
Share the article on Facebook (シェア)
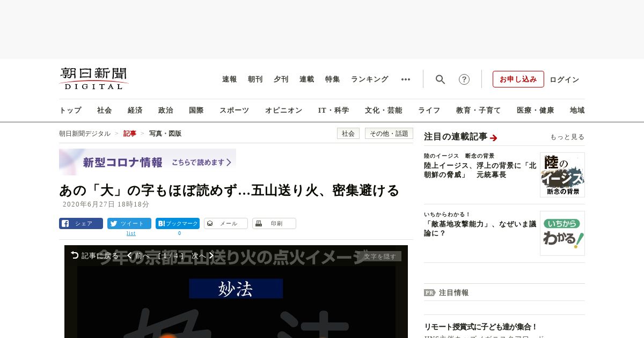pyautogui.click(x=81, y=224)
